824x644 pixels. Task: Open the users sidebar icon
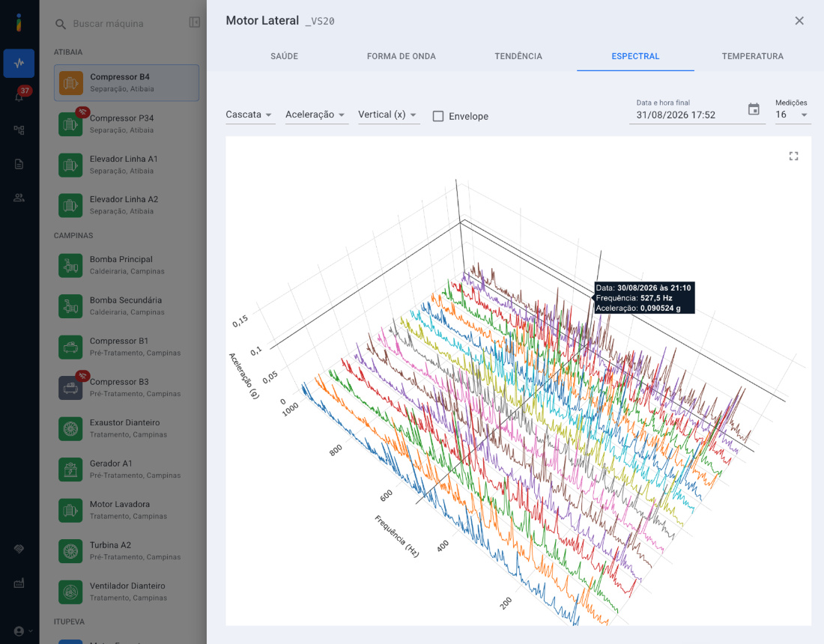coord(19,198)
